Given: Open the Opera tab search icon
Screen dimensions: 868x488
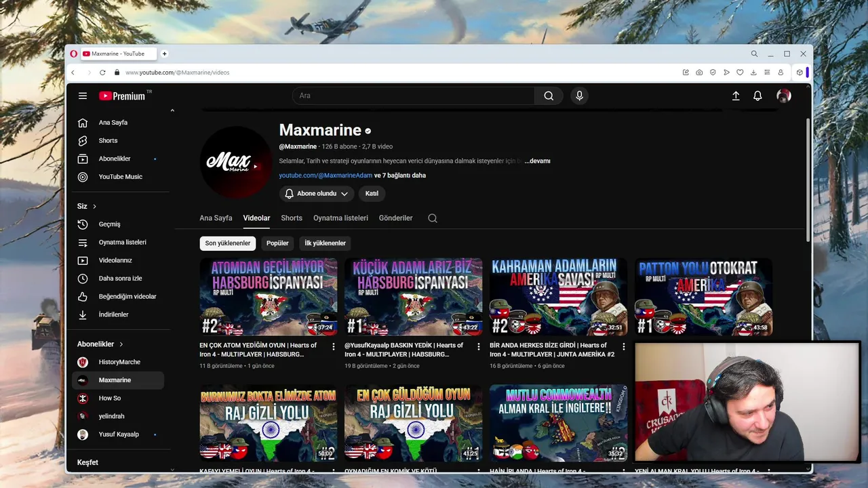Looking at the screenshot, I should coord(754,54).
